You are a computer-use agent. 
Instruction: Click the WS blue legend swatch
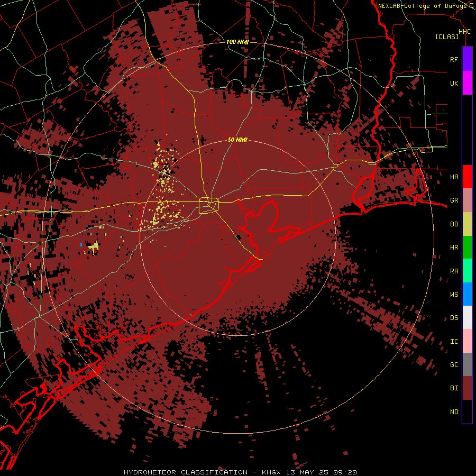pyautogui.click(x=467, y=294)
